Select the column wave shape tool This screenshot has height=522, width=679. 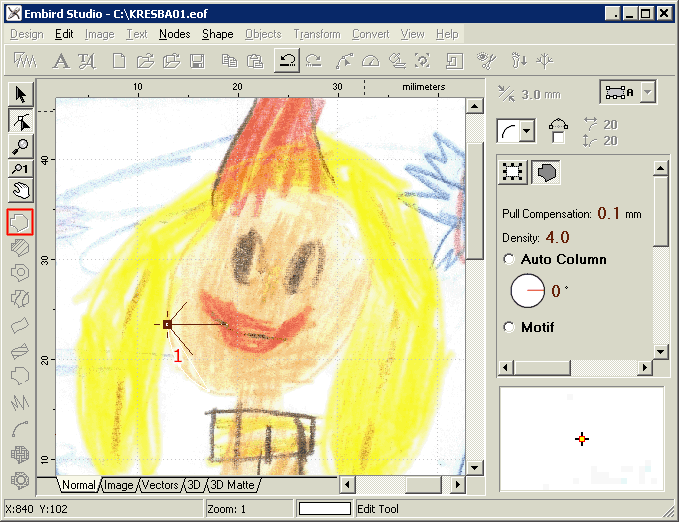[x=20, y=324]
